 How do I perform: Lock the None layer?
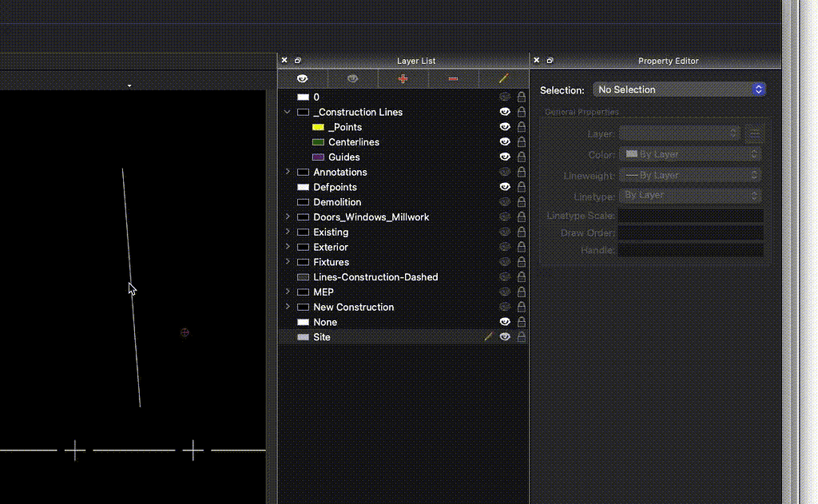coord(521,322)
